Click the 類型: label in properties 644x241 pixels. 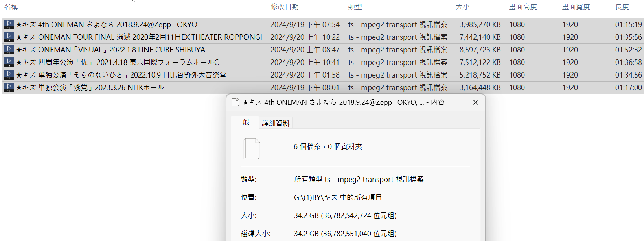point(248,179)
